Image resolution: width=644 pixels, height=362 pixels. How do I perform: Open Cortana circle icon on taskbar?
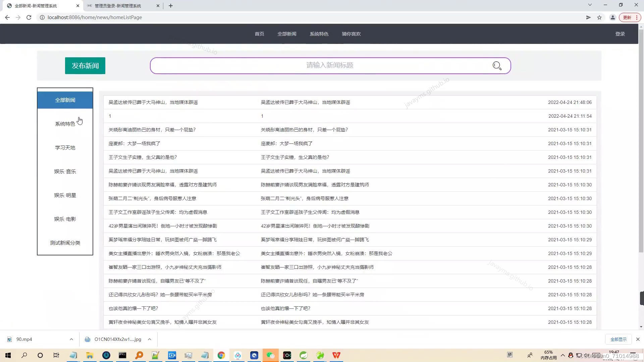40,355
